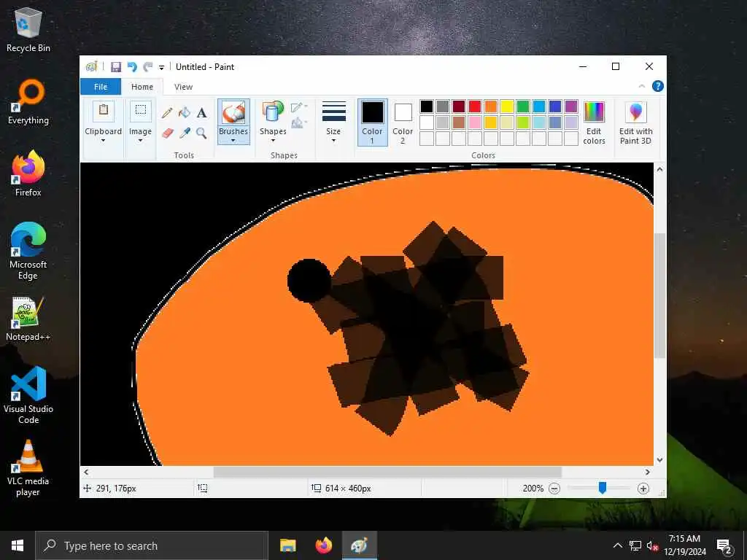Screen dimensions: 747x560
Task: Click the zoom slider handle
Action: (x=602, y=488)
